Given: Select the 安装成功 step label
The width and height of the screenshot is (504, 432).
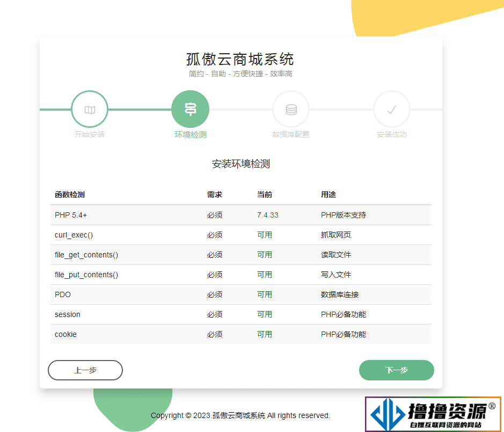Looking at the screenshot, I should (x=392, y=134).
